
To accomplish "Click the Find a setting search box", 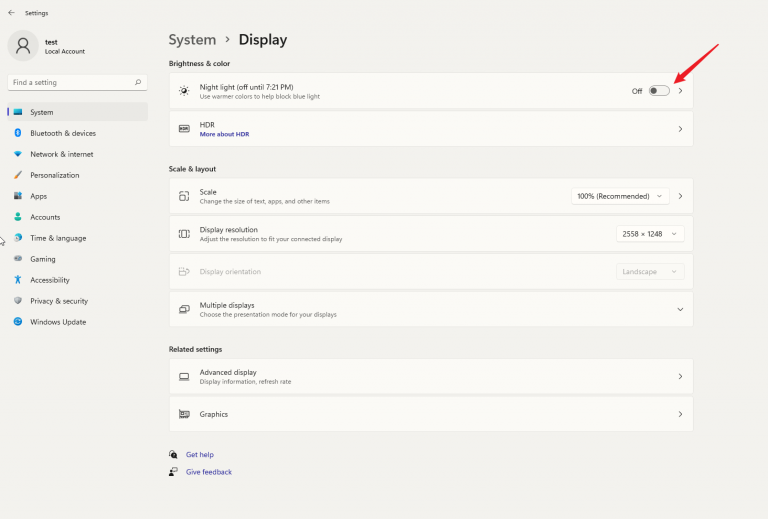I will pyautogui.click(x=70, y=82).
